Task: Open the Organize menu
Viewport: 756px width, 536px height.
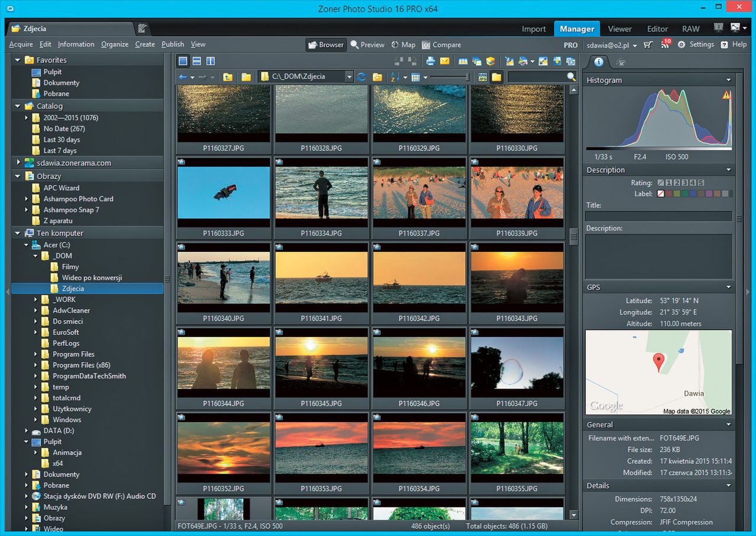Action: 115,44
